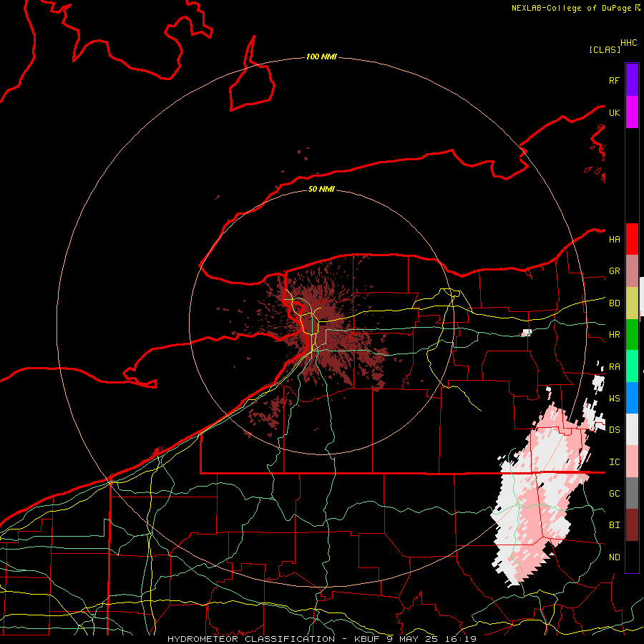This screenshot has height=644, width=644.
Task: Select the GR legend label
Action: [x=614, y=271]
